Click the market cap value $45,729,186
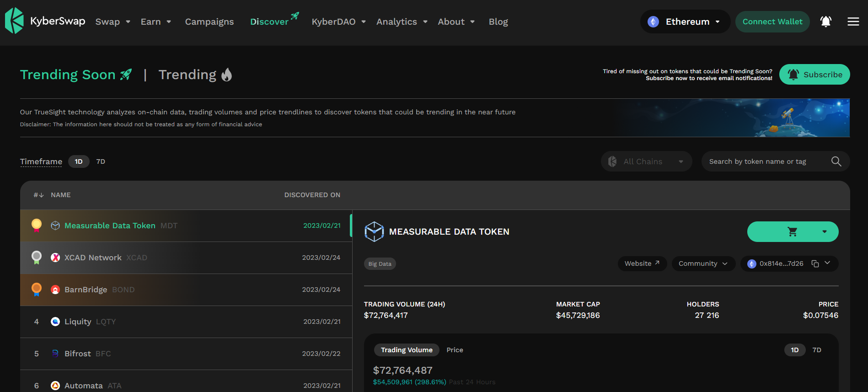This screenshot has width=868, height=392. tap(578, 315)
